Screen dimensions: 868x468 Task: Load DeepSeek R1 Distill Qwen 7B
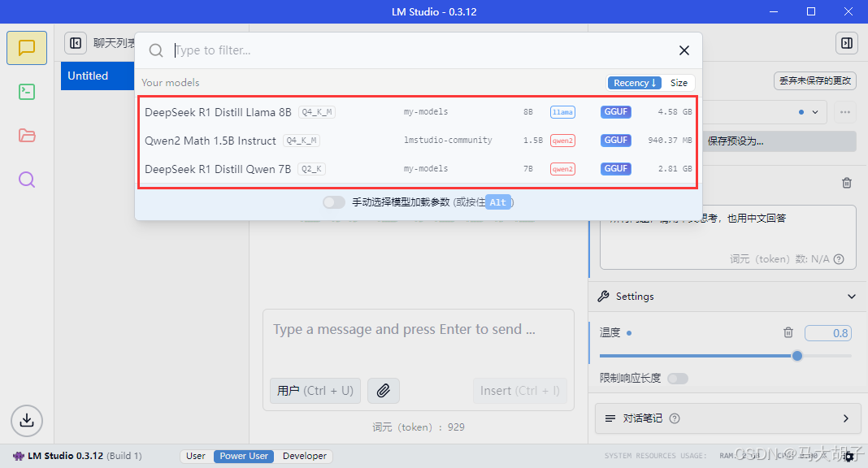(x=418, y=169)
